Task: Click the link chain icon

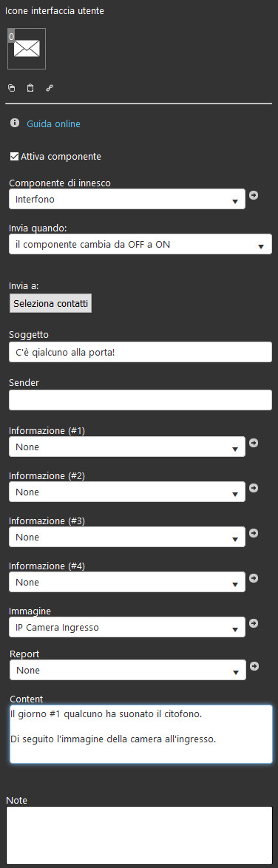Action: click(50, 88)
